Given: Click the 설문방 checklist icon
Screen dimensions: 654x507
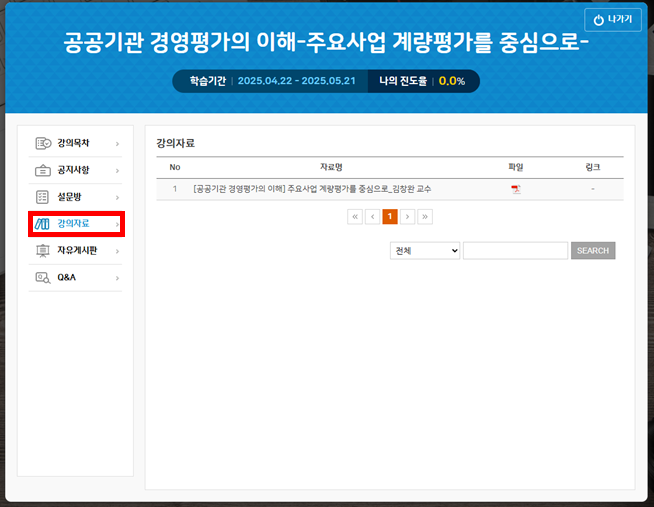Looking at the screenshot, I should [42, 197].
